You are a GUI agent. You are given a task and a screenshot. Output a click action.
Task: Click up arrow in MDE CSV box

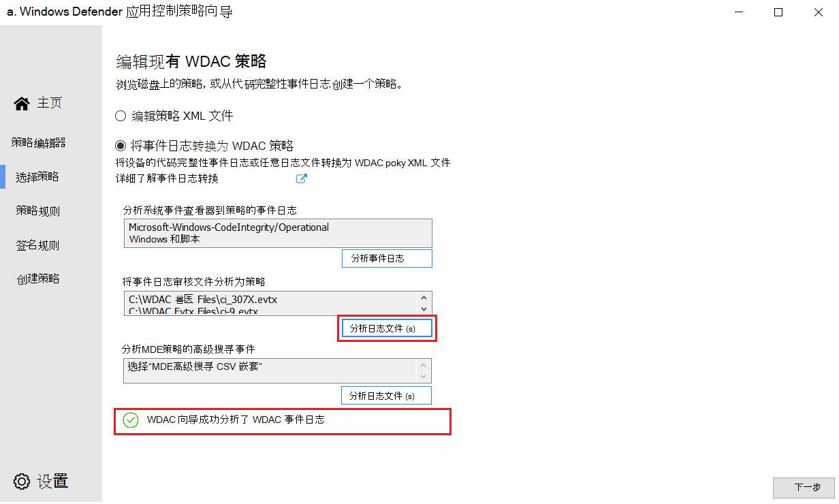pos(424,365)
